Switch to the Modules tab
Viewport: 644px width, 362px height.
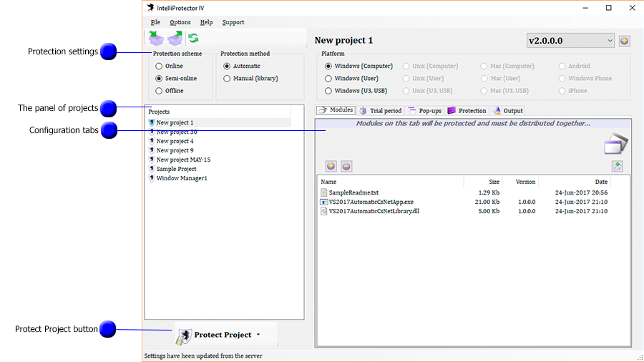coord(336,110)
